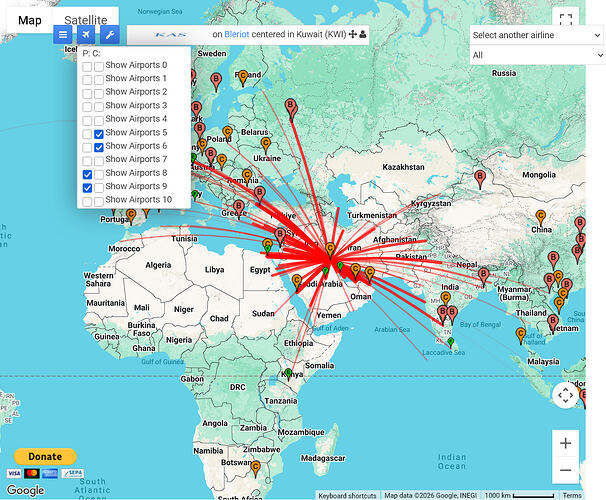Enable the P checkbox for Show Airports 0
This screenshot has height=500, width=606.
(87, 67)
